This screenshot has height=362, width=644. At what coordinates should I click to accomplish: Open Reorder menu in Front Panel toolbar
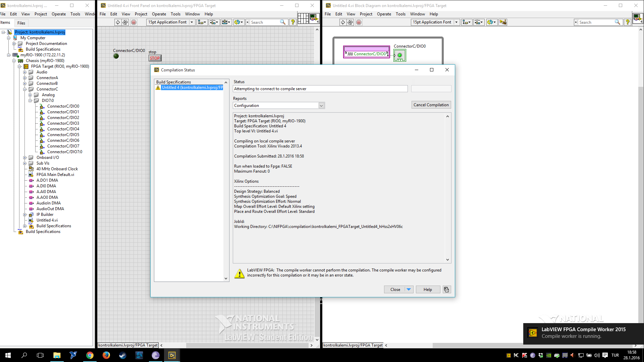coord(239,22)
